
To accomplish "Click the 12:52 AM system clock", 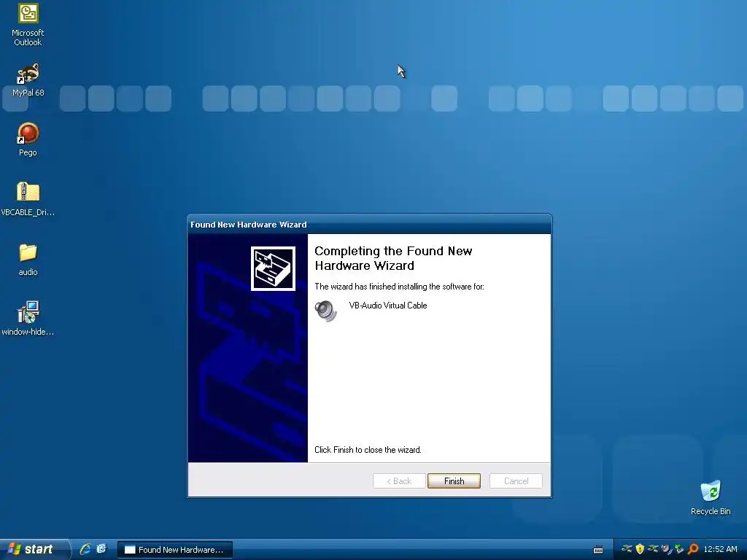I will point(720,549).
